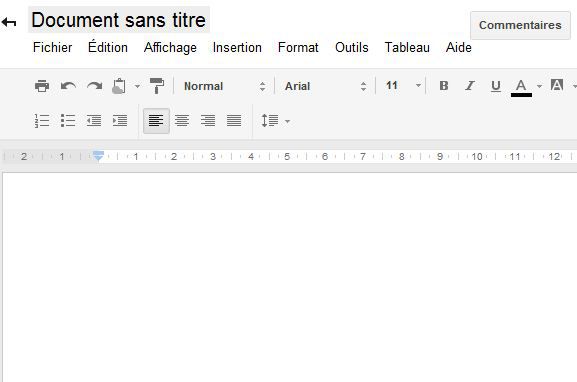Align text to the left
The height and width of the screenshot is (382, 577).
156,121
